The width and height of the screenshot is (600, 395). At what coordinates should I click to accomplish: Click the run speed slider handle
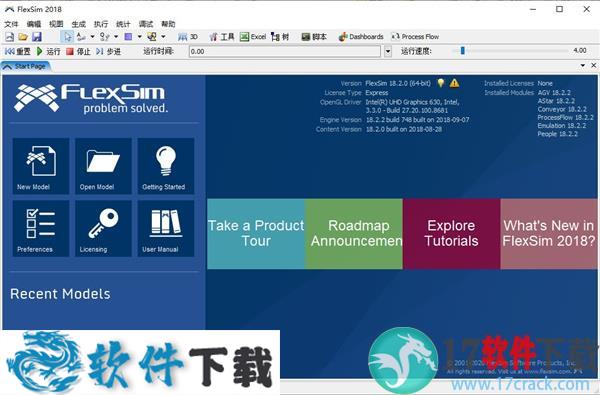point(463,51)
